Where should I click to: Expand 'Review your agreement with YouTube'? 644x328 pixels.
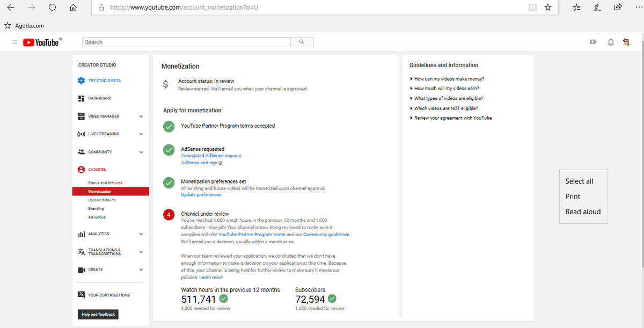click(451, 118)
